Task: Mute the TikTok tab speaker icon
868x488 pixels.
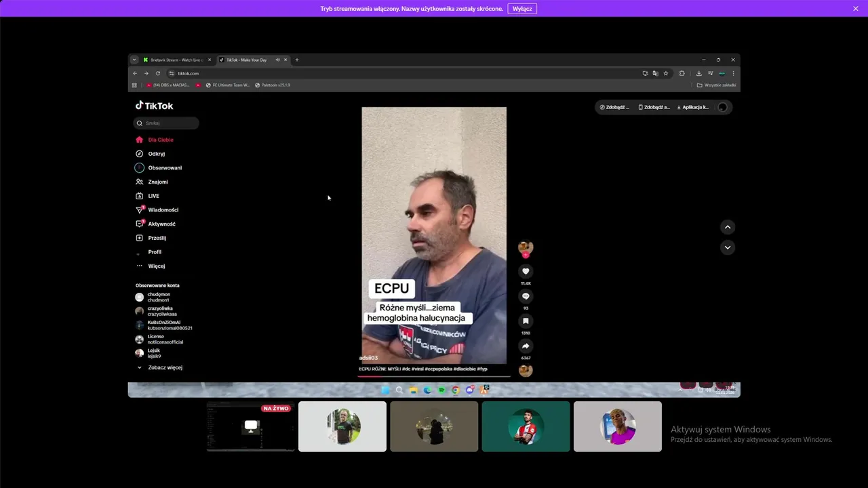Action: tap(277, 60)
